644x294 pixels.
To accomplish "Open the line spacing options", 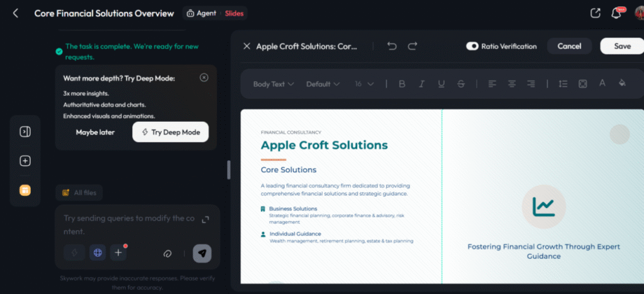I will pyautogui.click(x=563, y=84).
